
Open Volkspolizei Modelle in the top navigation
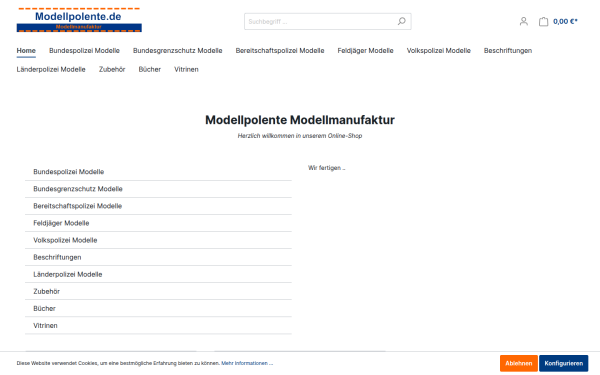pyautogui.click(x=439, y=51)
